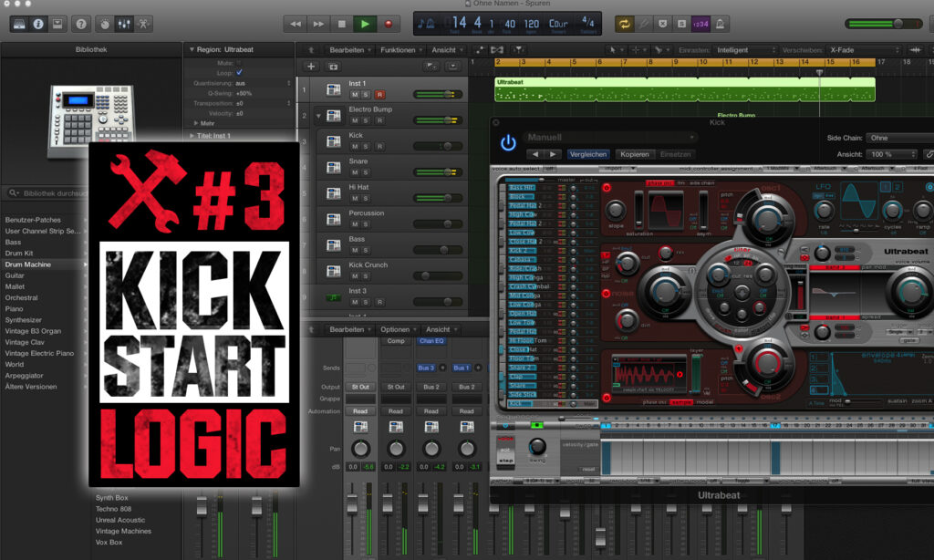The height and width of the screenshot is (560, 934).
Task: Toggle the Library panel icon
Action: click(x=19, y=24)
